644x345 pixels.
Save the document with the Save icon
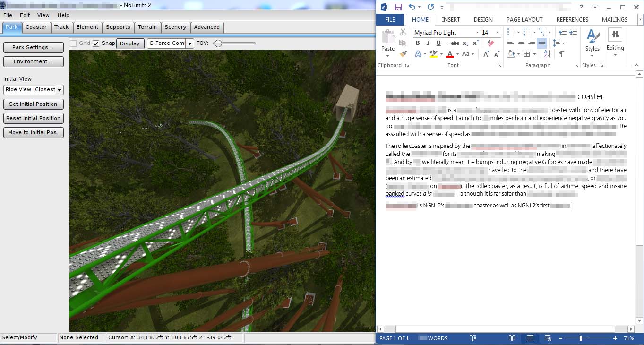398,7
